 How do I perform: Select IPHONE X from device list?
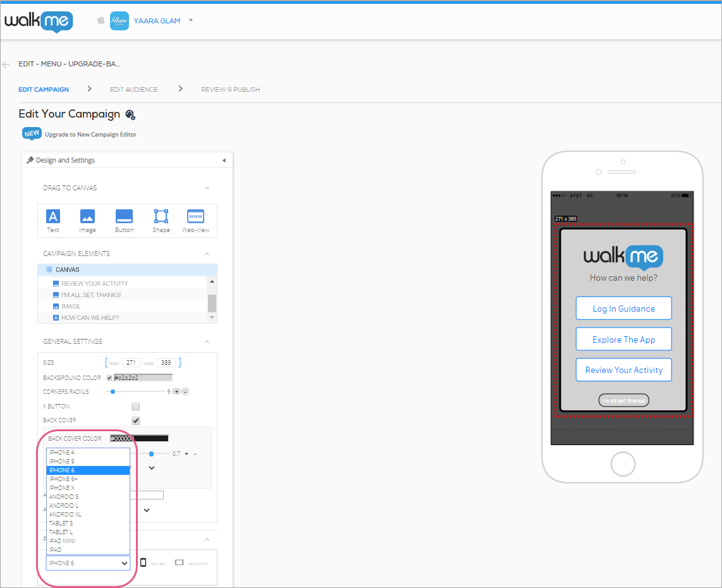point(88,487)
